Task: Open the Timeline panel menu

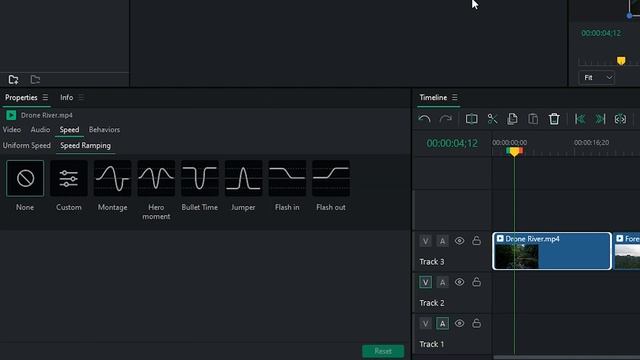Action: [x=455, y=98]
